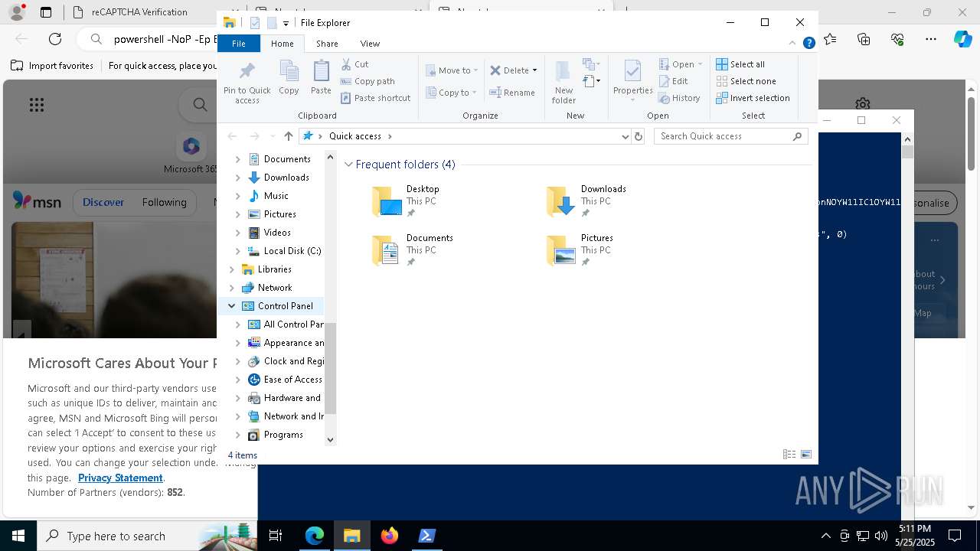Screen dimensions: 980x551
Task: Open Privacy Statement link in browser
Action: [120, 478]
